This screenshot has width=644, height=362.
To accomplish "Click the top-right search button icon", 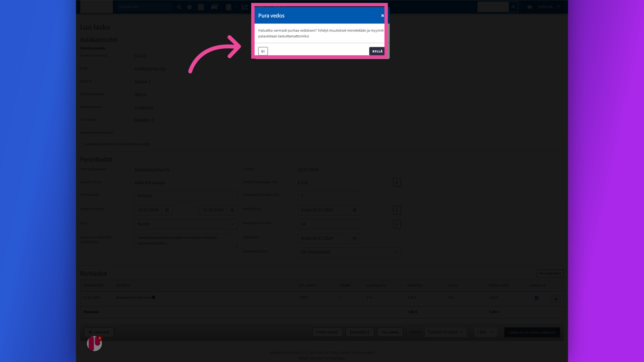I will pos(513,7).
